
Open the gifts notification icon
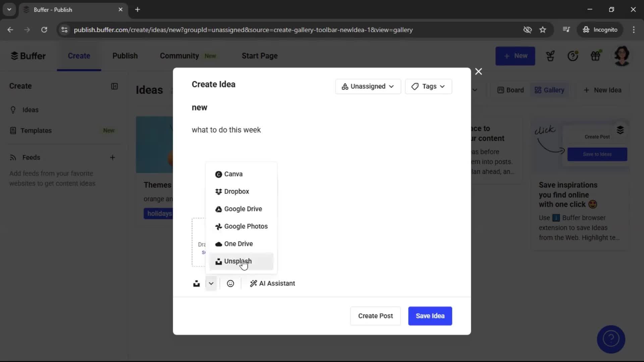pyautogui.click(x=596, y=56)
